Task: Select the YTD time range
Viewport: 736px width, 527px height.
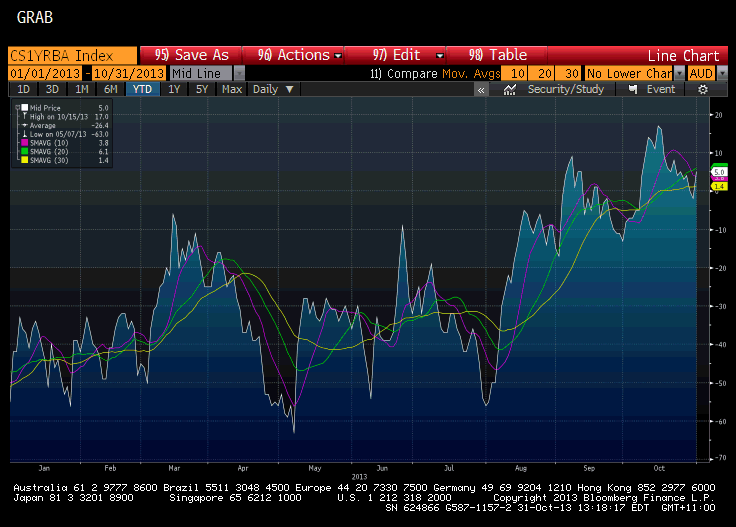Action: [x=143, y=89]
